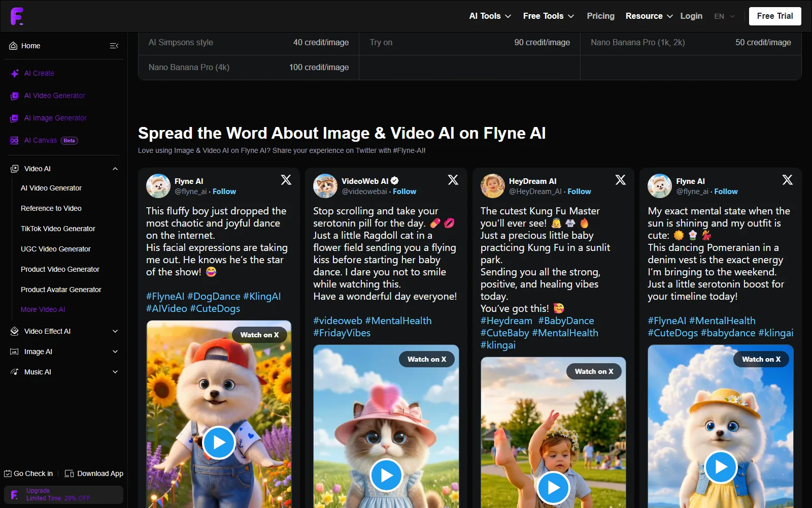Click the Home icon in sidebar

coord(13,46)
